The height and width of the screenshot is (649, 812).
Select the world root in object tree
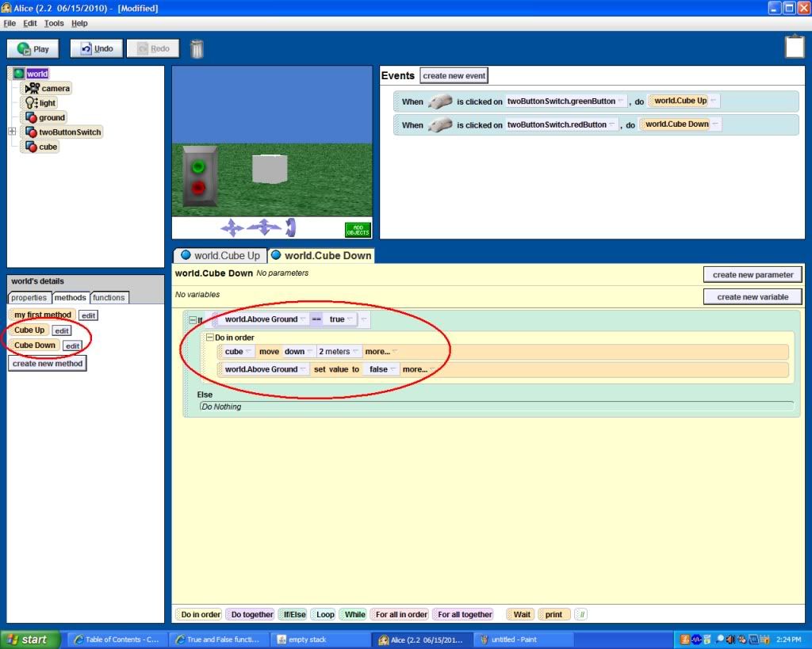tap(31, 74)
